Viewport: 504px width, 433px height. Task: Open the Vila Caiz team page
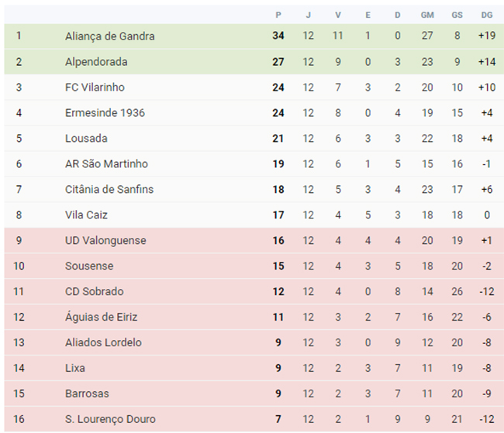pos(86,215)
